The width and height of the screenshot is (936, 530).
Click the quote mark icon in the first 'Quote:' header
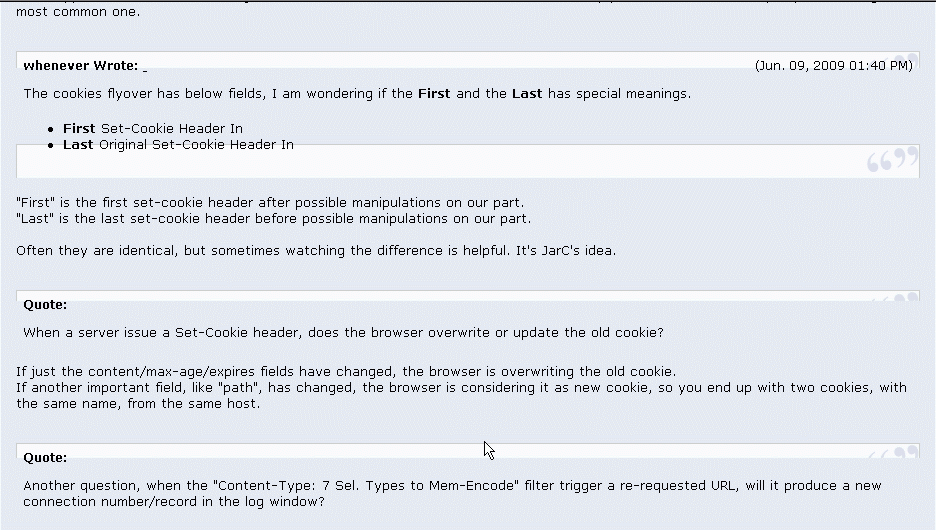pos(893,298)
